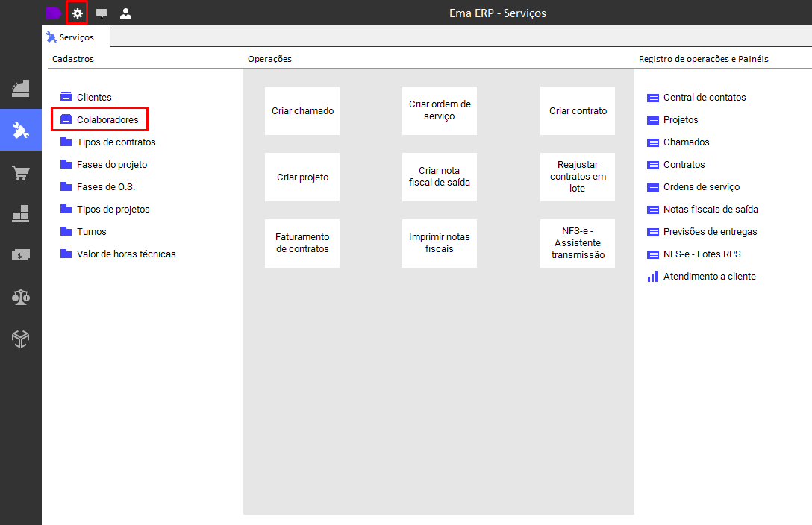
Task: Switch to the Serviços tab
Action: [70, 37]
